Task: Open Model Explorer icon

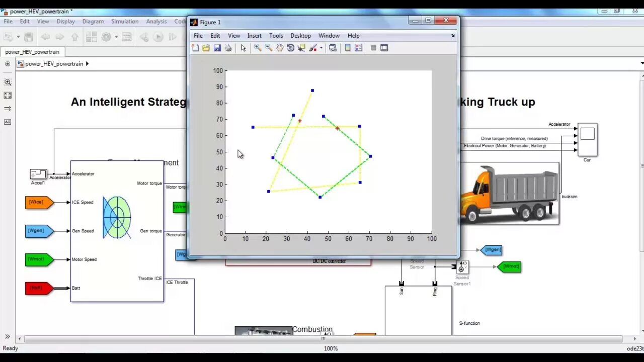Action: click(127, 37)
